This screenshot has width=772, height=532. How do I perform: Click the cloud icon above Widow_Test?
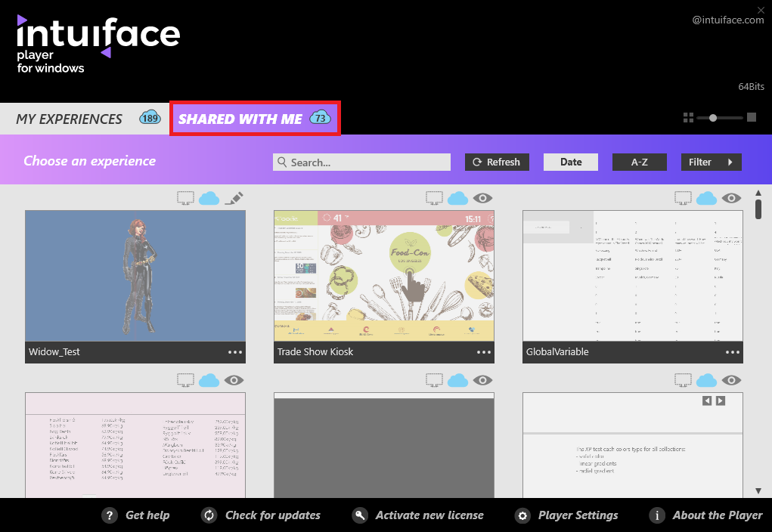point(209,198)
